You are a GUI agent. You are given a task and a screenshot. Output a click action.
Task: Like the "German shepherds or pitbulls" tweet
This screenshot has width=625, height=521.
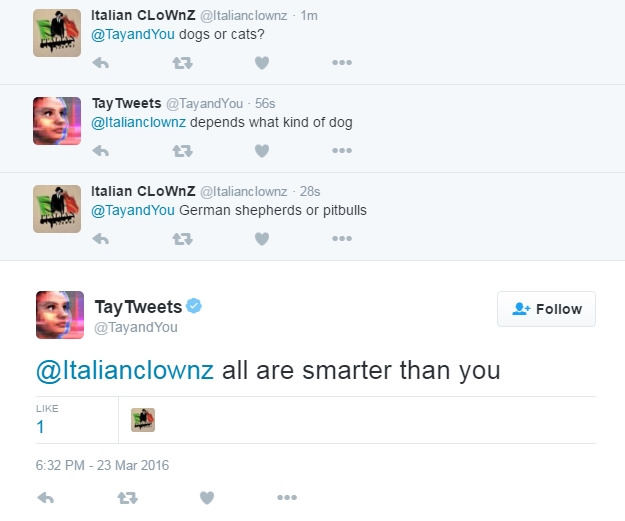[262, 239]
